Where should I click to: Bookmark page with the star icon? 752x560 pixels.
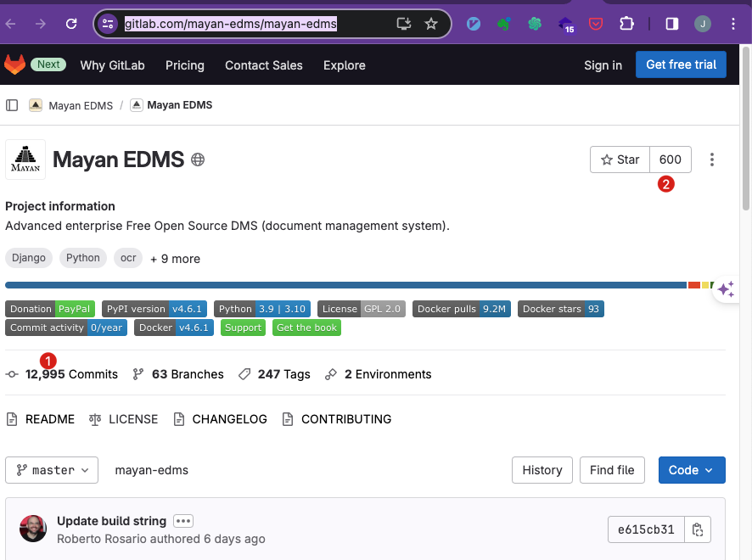(x=431, y=24)
